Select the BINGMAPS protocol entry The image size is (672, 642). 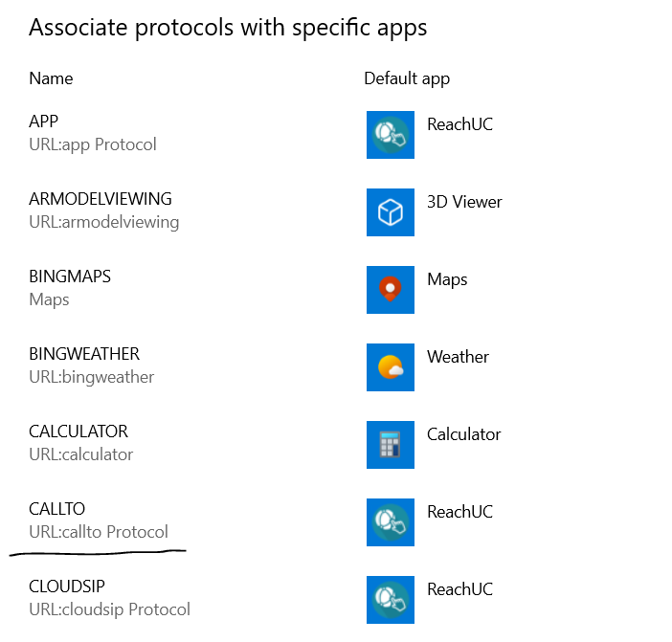click(70, 277)
